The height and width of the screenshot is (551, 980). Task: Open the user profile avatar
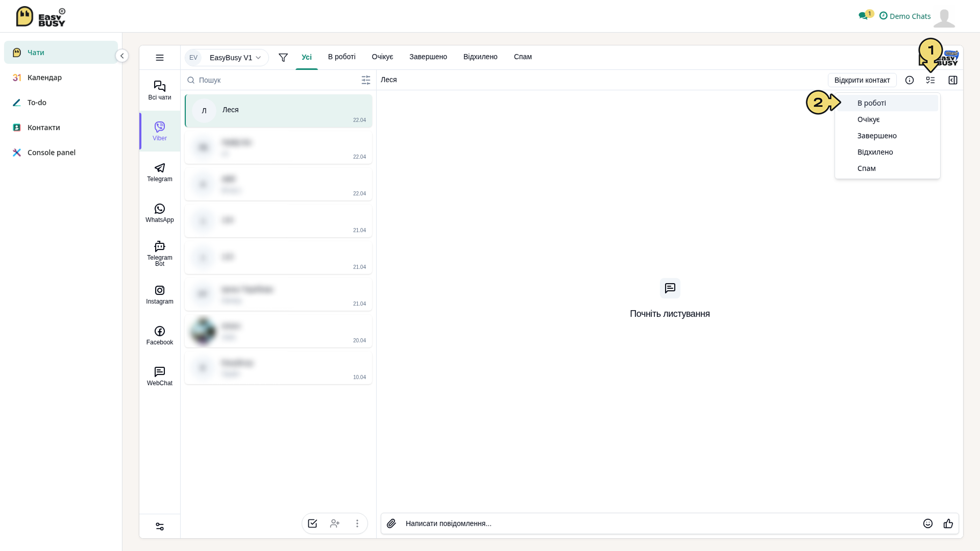(x=944, y=17)
